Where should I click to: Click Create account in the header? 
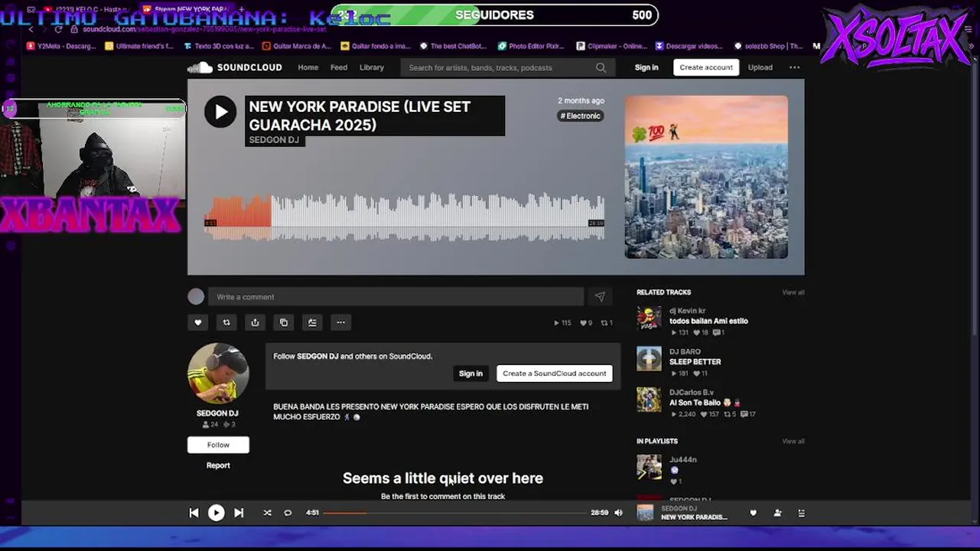[706, 67]
